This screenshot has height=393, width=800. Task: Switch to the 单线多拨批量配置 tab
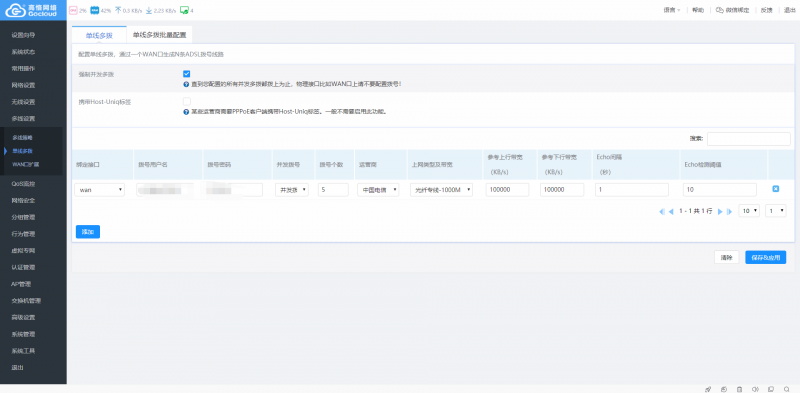tap(159, 36)
